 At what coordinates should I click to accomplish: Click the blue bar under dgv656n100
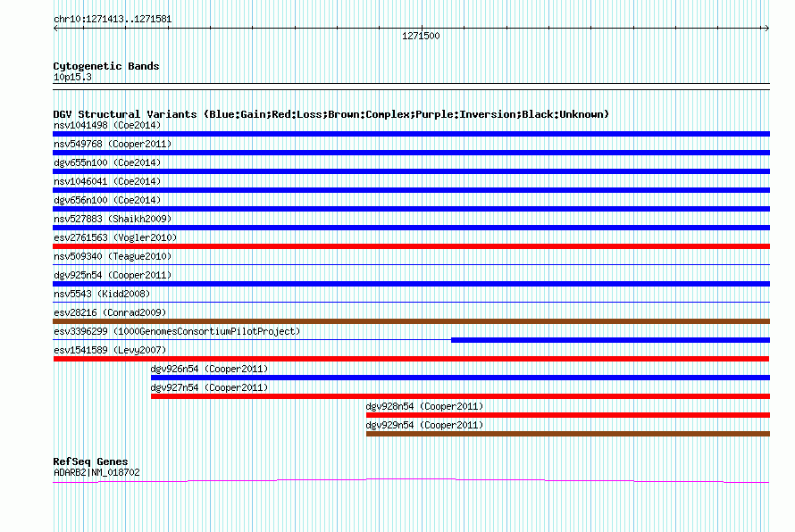click(x=411, y=209)
